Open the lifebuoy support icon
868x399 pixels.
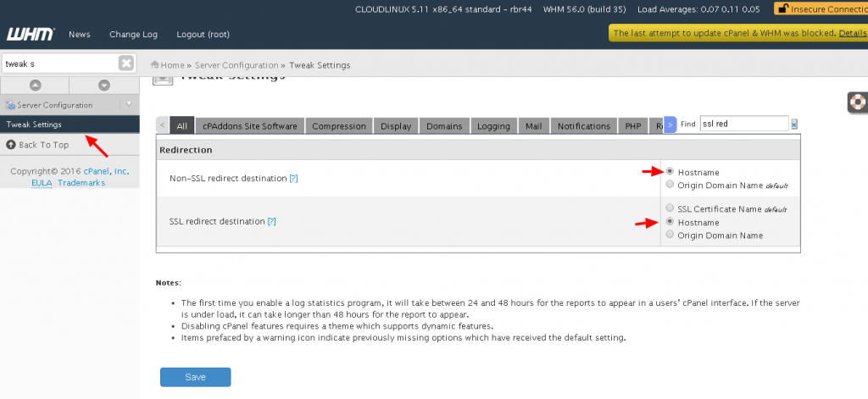(859, 103)
